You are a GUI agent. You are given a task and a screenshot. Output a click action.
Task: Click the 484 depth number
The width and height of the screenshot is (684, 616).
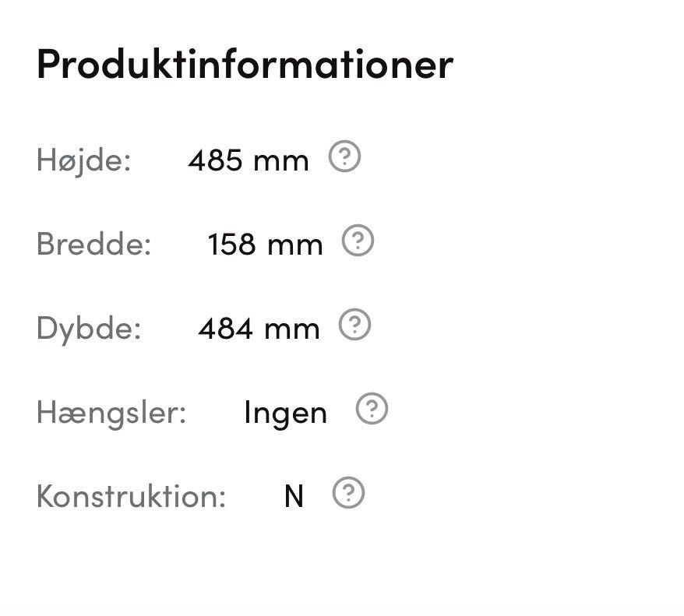tap(226, 329)
